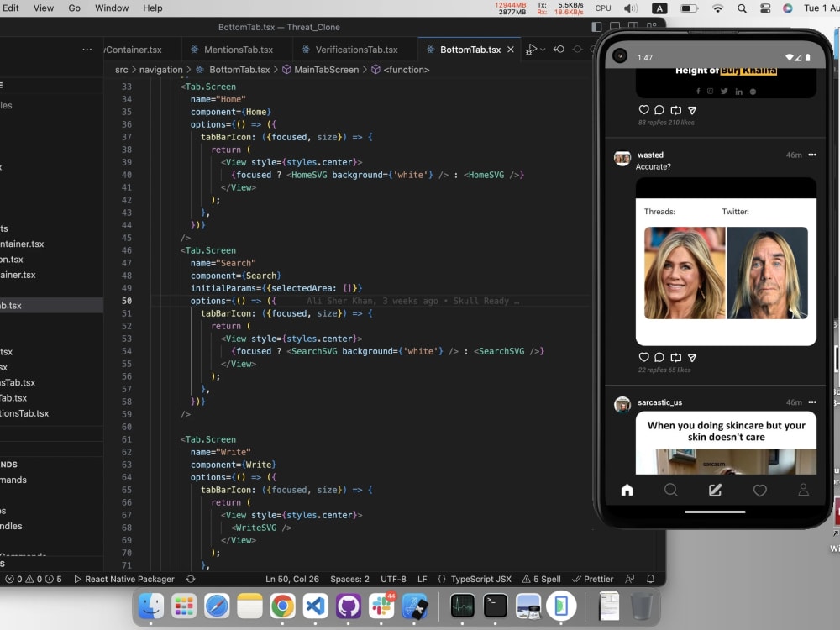
Task: Open the navigation breadcrumb dropdown
Action: click(160, 70)
